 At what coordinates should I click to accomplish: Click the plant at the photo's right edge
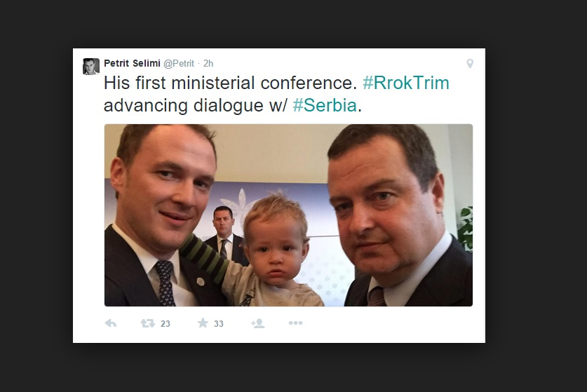pyautogui.click(x=465, y=228)
